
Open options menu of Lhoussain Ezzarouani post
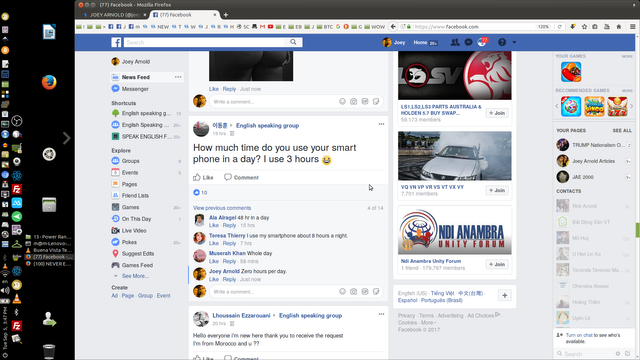(381, 314)
